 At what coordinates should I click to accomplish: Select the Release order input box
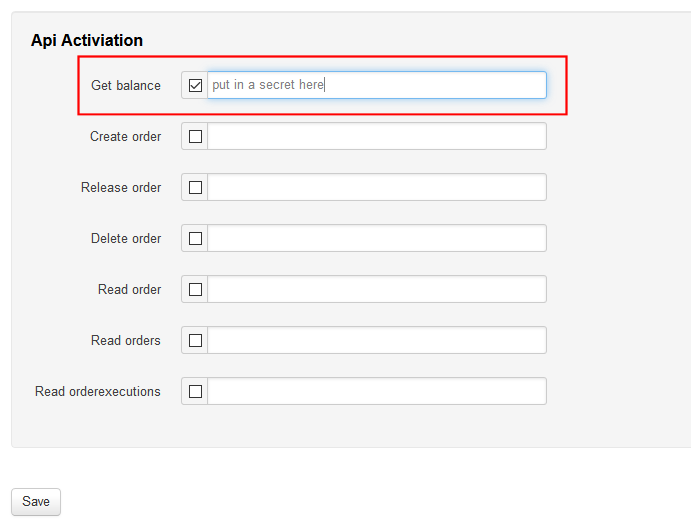coord(376,188)
